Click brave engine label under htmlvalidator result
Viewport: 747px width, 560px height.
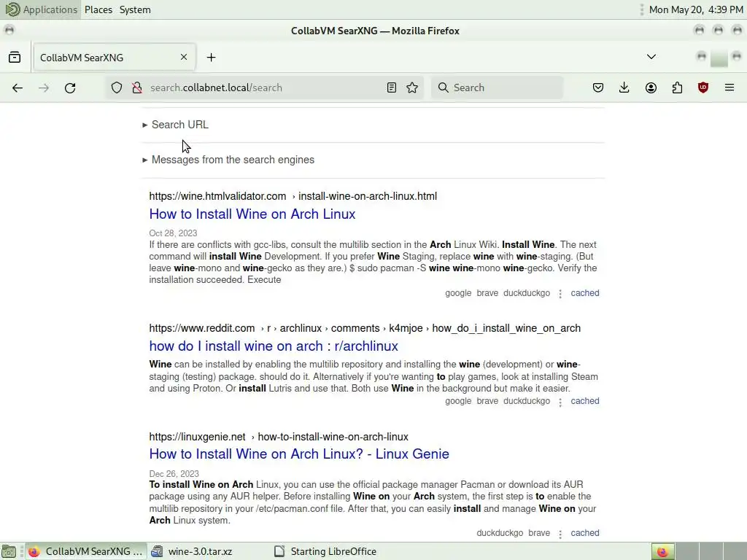click(x=487, y=293)
